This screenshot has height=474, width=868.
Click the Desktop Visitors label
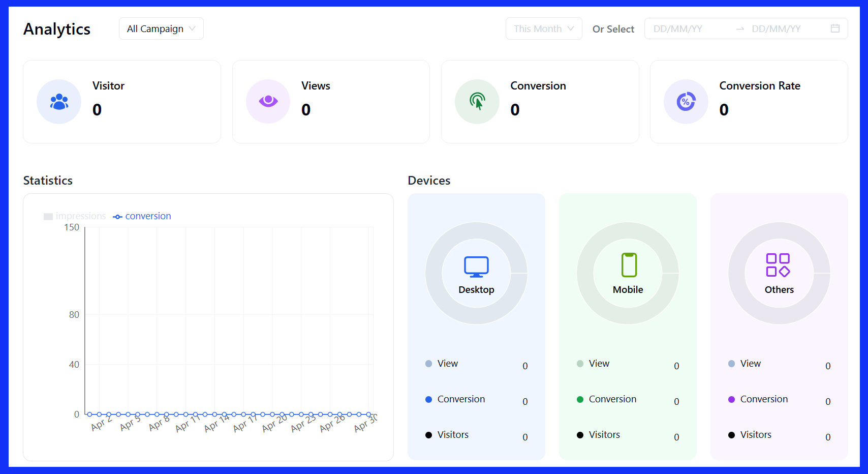pyautogui.click(x=453, y=435)
